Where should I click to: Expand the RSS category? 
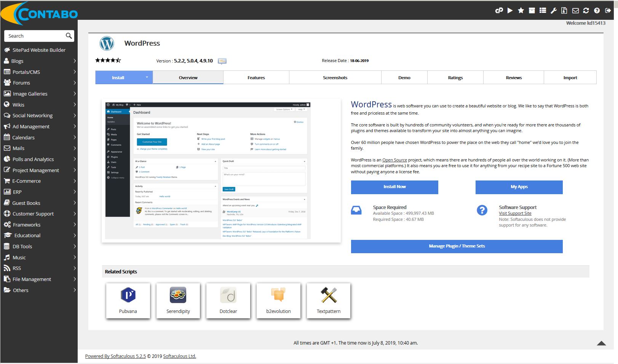[39, 268]
